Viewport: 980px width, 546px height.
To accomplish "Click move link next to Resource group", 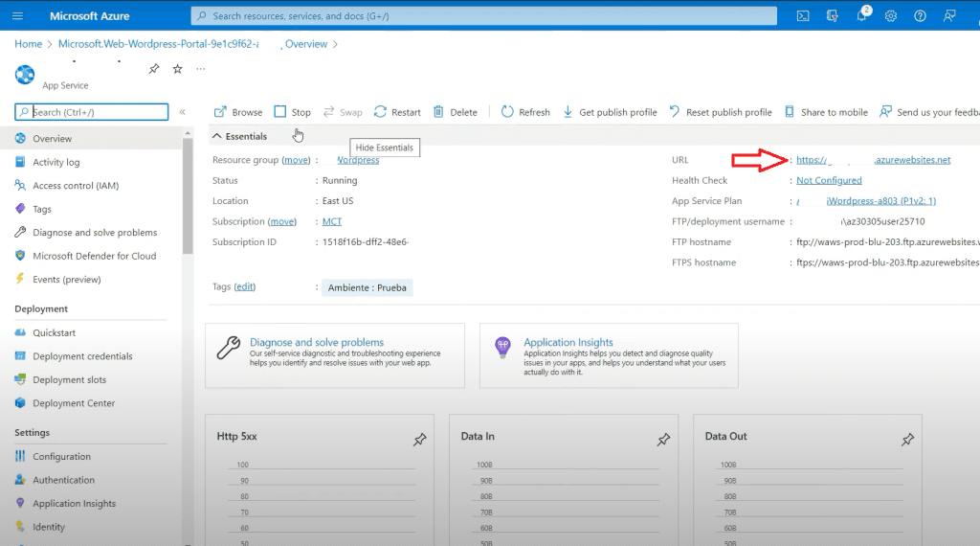I will click(x=297, y=160).
